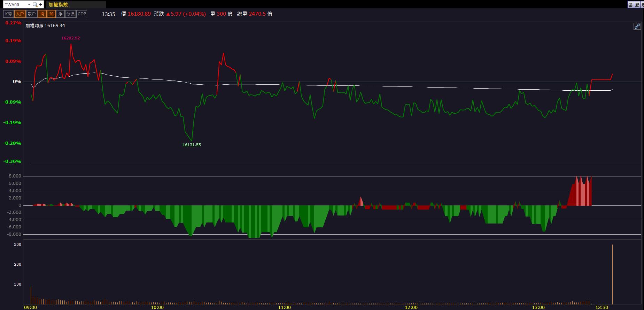Click the 13:35 time readout
Screen dimensions: 644x310
(108, 14)
